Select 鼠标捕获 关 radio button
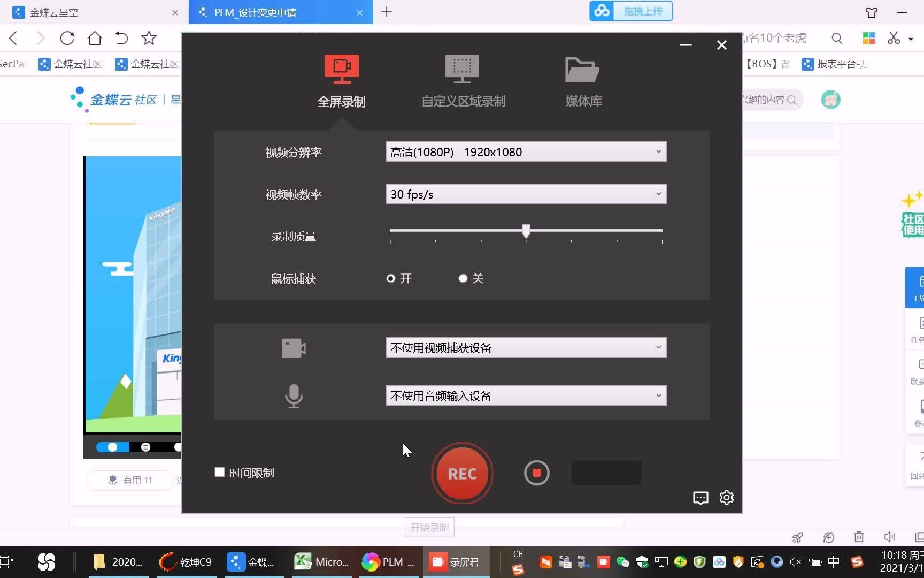 pyautogui.click(x=463, y=278)
